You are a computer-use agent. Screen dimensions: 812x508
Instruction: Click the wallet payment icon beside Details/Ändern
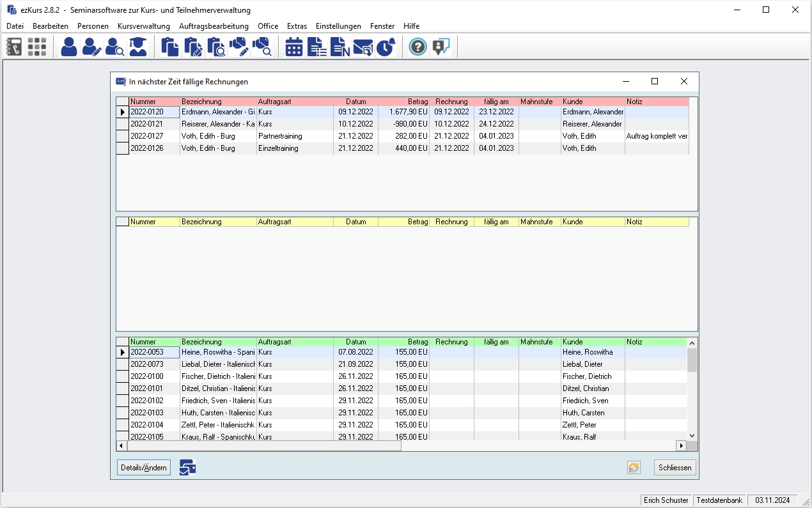pos(187,468)
